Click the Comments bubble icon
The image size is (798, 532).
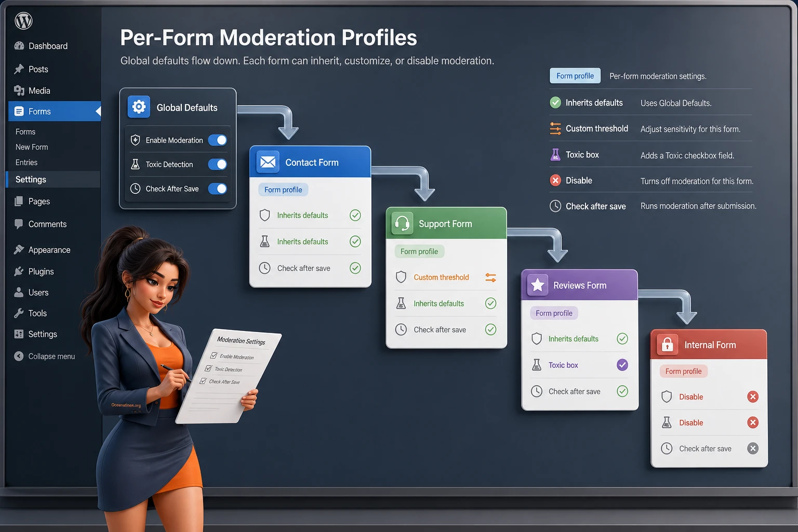(x=19, y=224)
